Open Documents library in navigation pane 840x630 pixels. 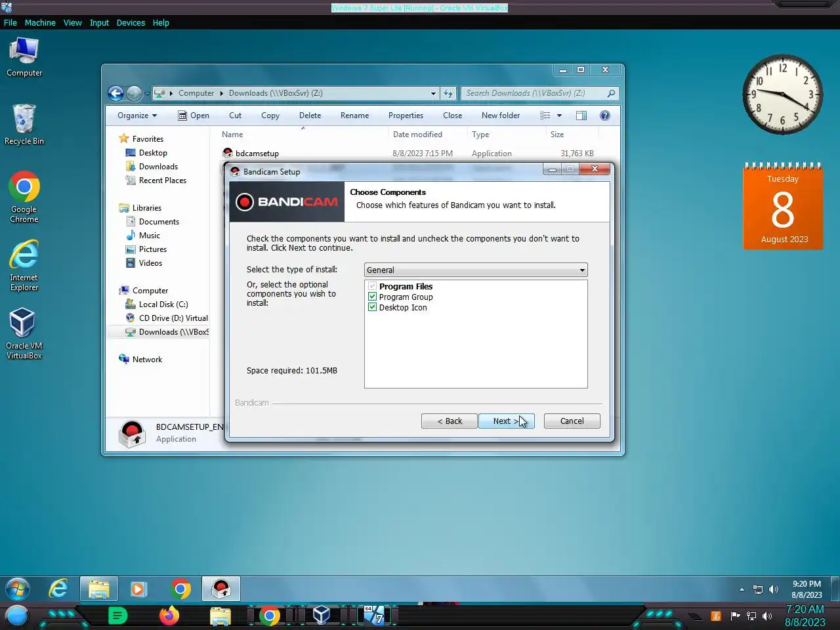pos(159,222)
